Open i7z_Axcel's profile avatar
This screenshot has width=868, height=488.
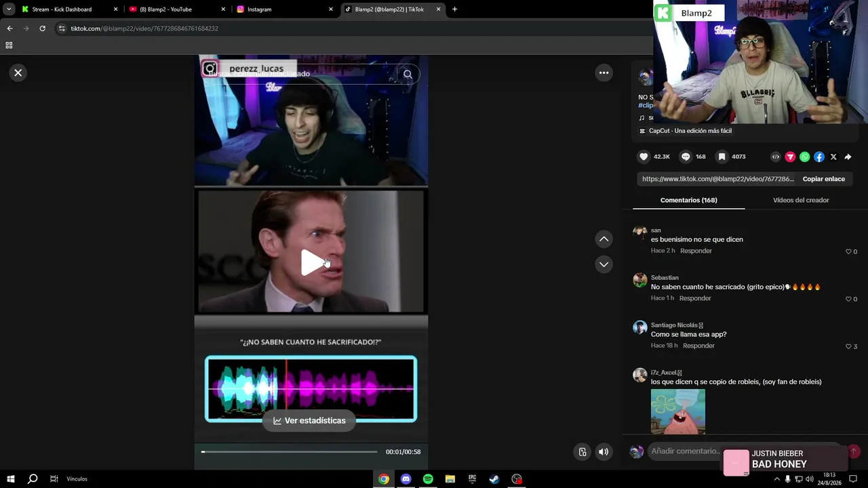pyautogui.click(x=639, y=375)
